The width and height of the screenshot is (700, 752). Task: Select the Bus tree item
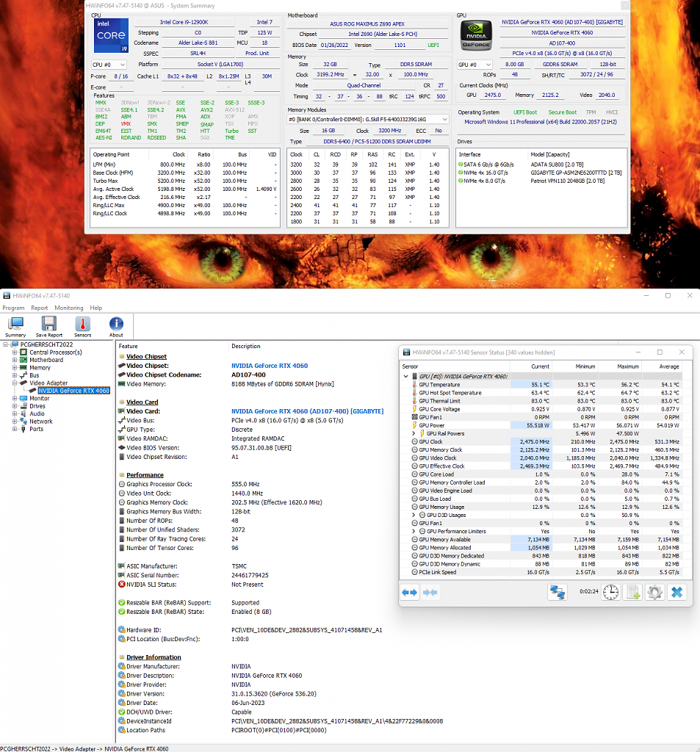click(34, 375)
